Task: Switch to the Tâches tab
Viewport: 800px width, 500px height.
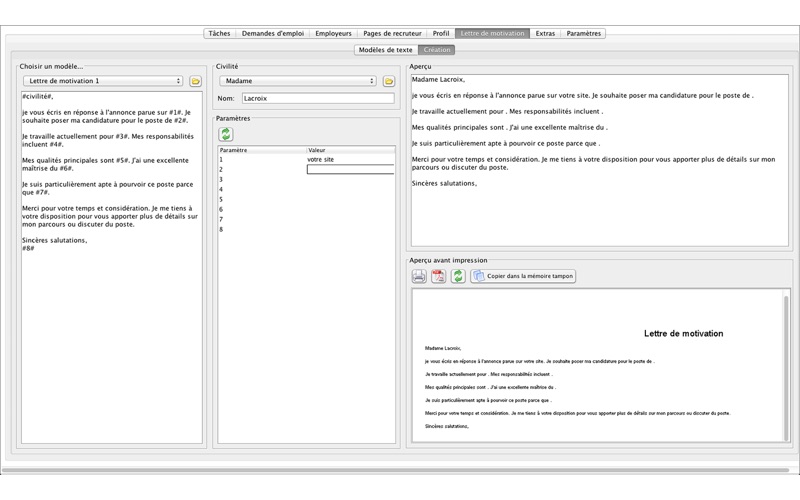Action: click(x=219, y=33)
